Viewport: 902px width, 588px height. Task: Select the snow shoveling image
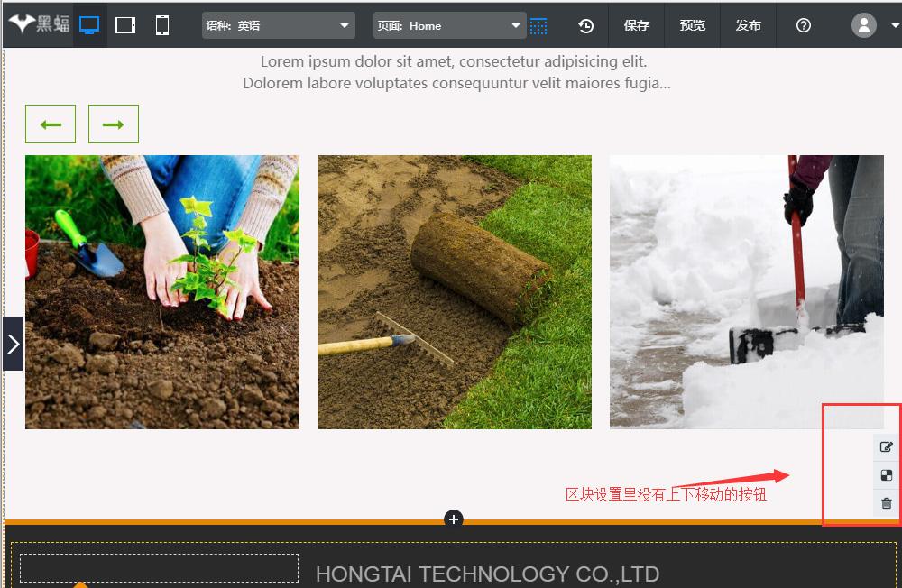(746, 291)
